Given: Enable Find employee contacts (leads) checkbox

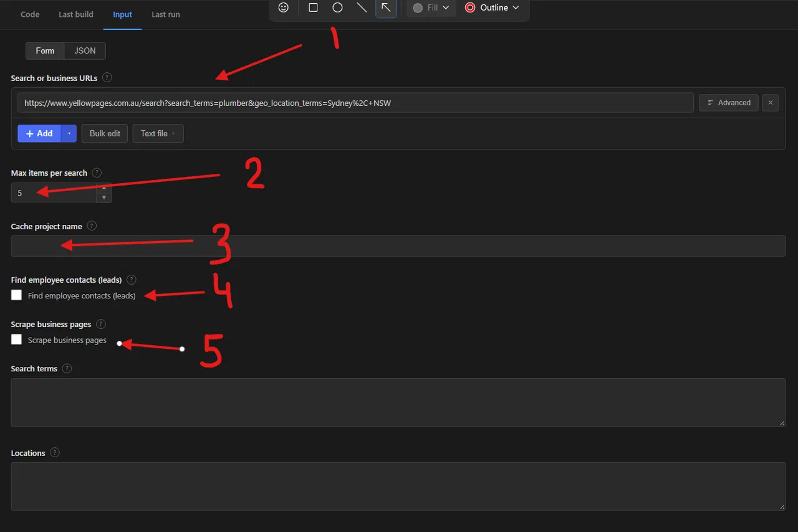Looking at the screenshot, I should click(x=17, y=295).
